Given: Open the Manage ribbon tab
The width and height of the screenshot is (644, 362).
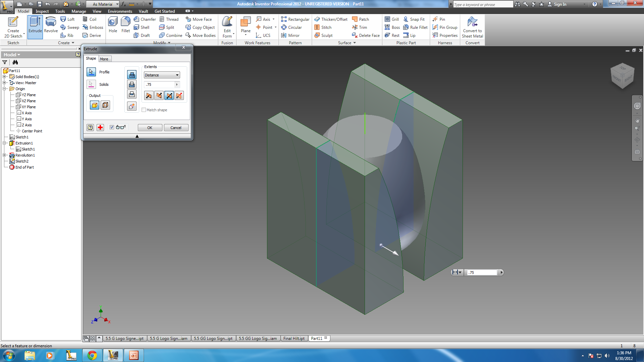Looking at the screenshot, I should click(x=79, y=11).
